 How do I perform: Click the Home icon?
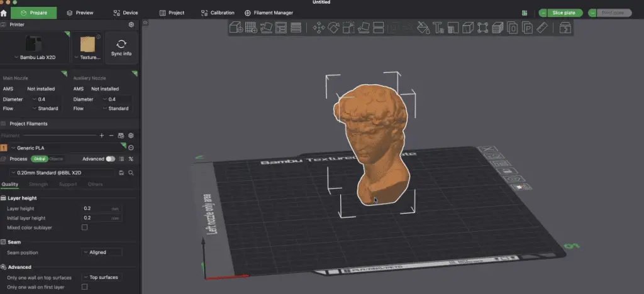[4, 13]
